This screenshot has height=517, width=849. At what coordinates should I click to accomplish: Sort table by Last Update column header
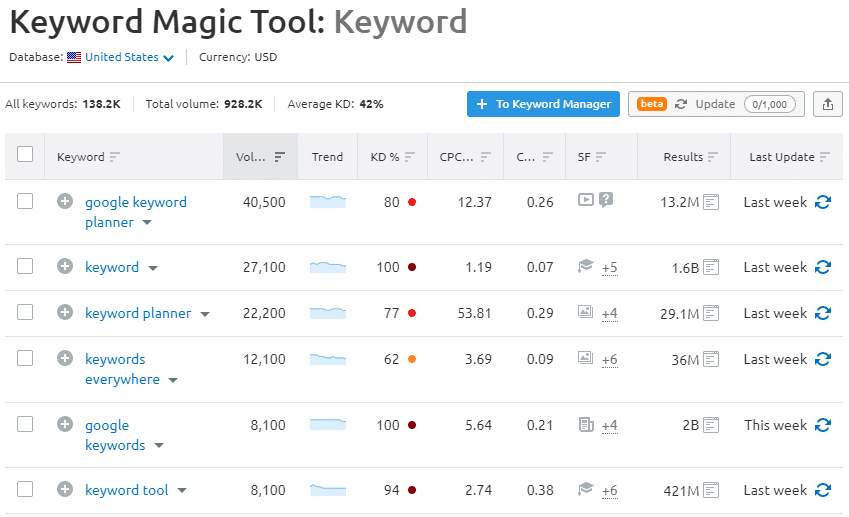click(x=789, y=157)
